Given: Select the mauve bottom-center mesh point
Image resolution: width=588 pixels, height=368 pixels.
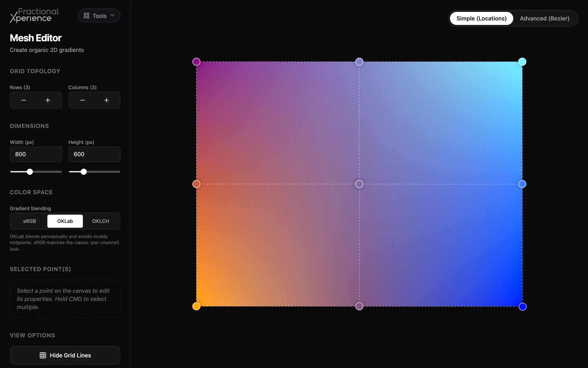Looking at the screenshot, I should (359, 306).
